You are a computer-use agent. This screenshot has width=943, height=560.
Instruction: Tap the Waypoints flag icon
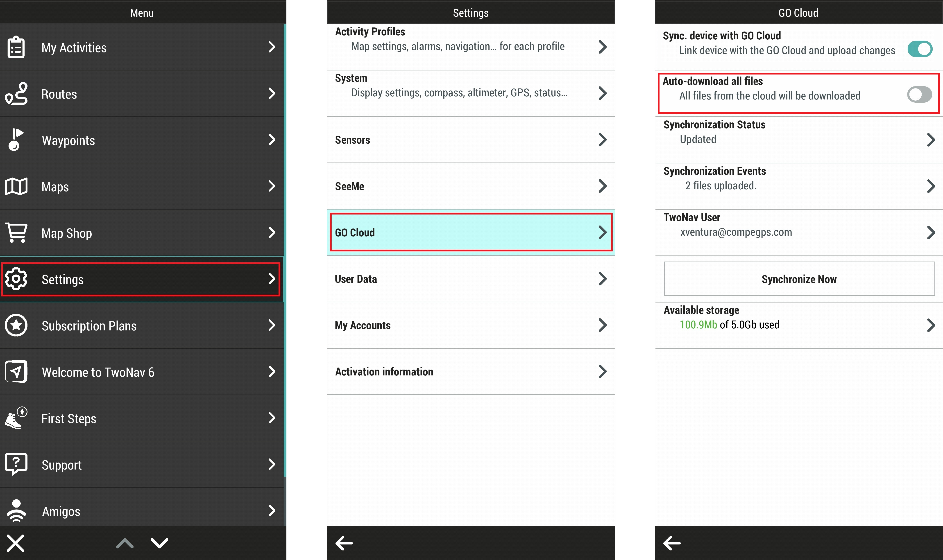(16, 140)
